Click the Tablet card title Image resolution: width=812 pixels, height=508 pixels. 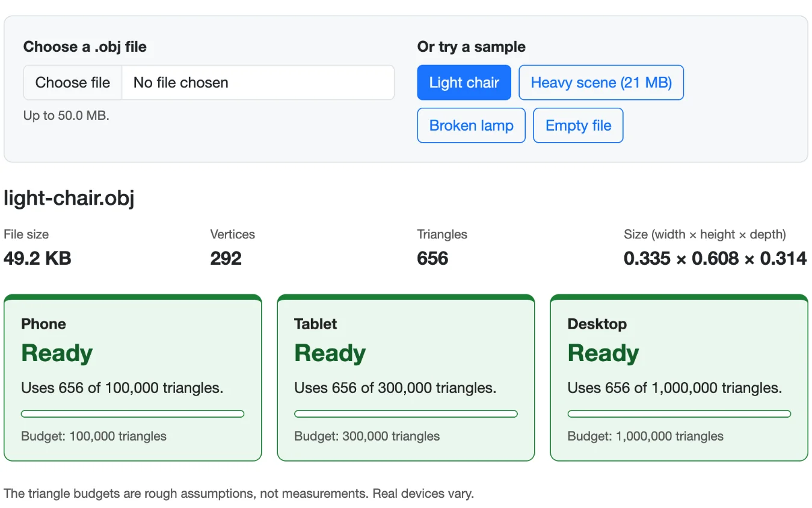315,324
